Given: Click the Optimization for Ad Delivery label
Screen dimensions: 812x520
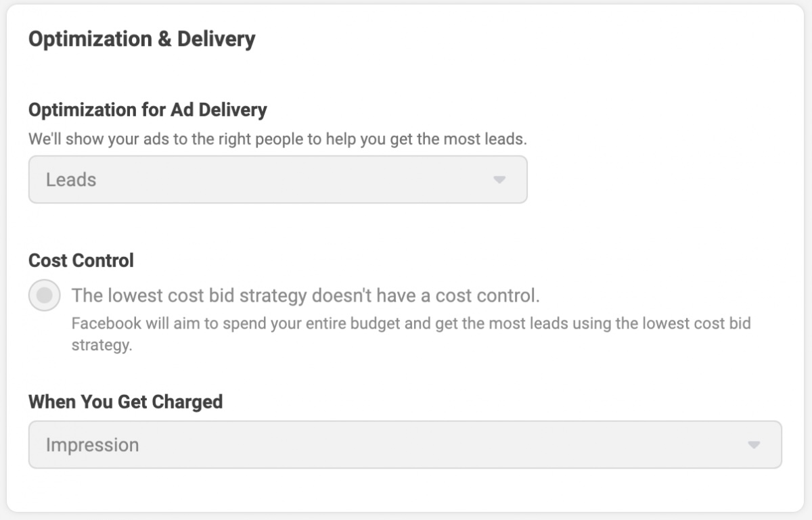Looking at the screenshot, I should click(146, 110).
